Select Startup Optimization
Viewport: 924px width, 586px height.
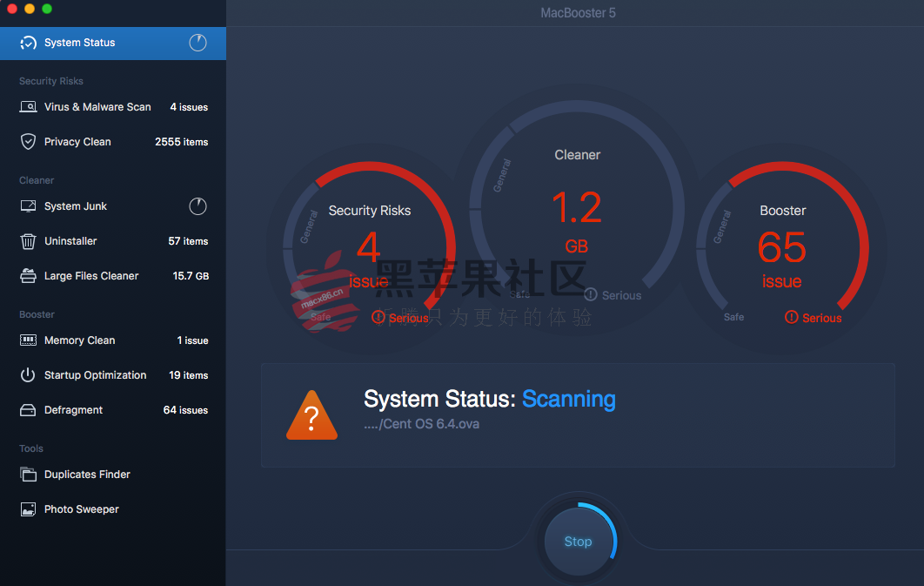point(113,375)
